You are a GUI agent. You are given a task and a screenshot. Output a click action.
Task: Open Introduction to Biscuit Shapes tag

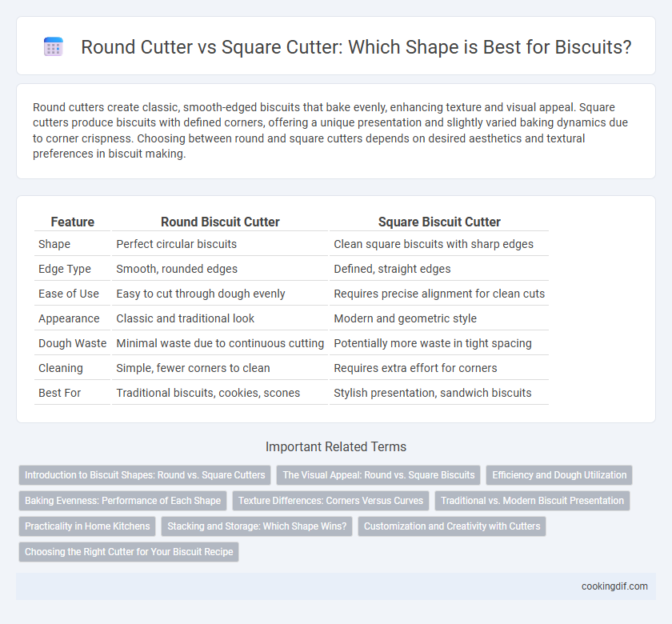[145, 475]
